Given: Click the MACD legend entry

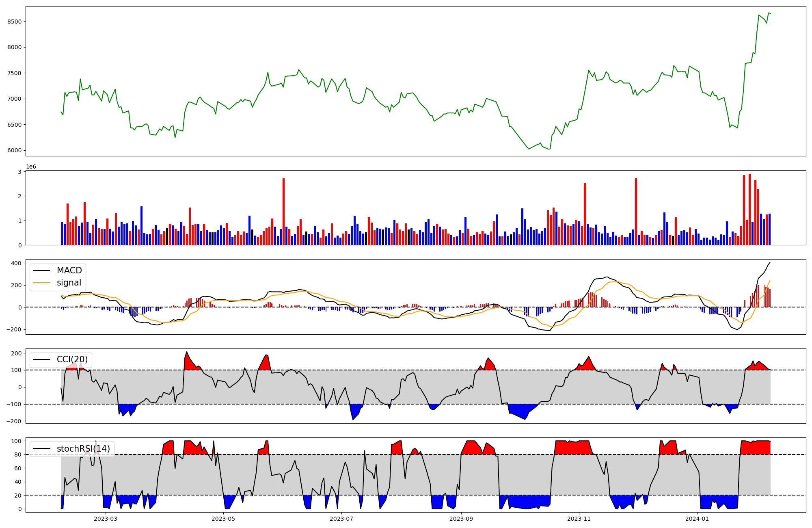Looking at the screenshot, I should coord(69,270).
